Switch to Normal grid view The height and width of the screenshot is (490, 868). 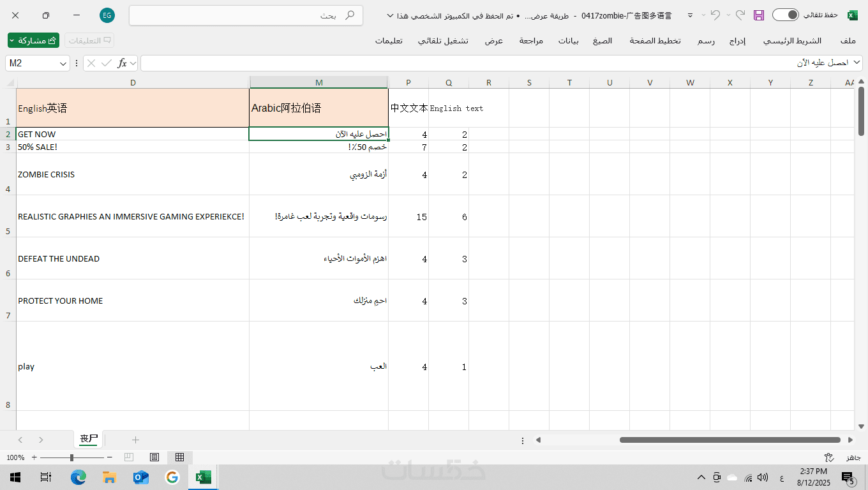click(x=180, y=457)
